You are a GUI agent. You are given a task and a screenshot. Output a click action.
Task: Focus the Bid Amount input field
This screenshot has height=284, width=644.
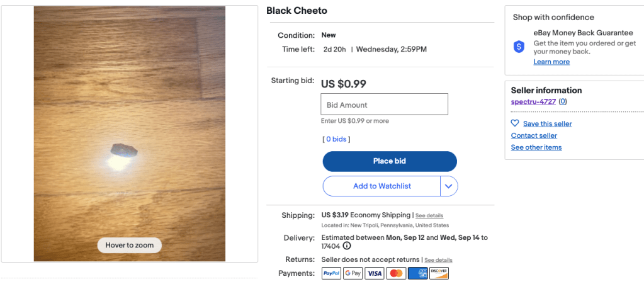pyautogui.click(x=385, y=105)
